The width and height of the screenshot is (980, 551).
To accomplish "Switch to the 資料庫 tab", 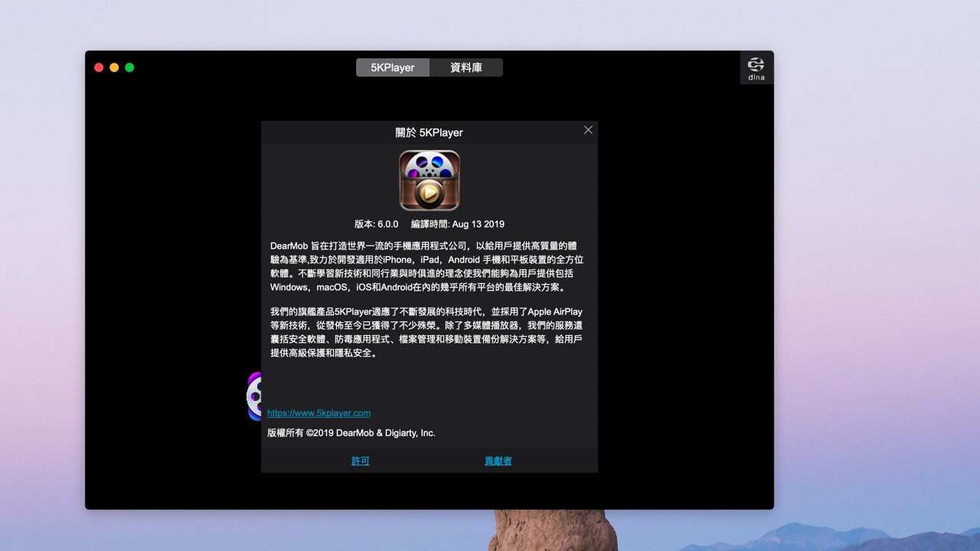I will point(466,67).
